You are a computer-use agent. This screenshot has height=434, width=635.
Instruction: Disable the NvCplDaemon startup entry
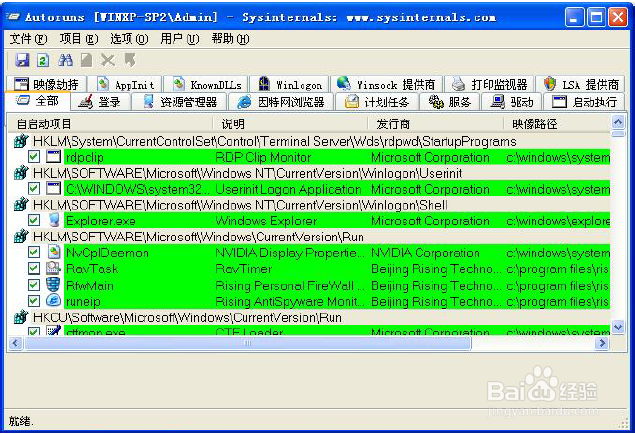pyautogui.click(x=34, y=252)
